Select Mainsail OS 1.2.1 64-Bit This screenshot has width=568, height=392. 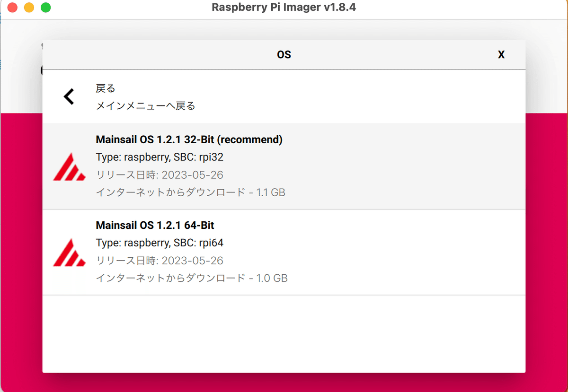point(284,252)
